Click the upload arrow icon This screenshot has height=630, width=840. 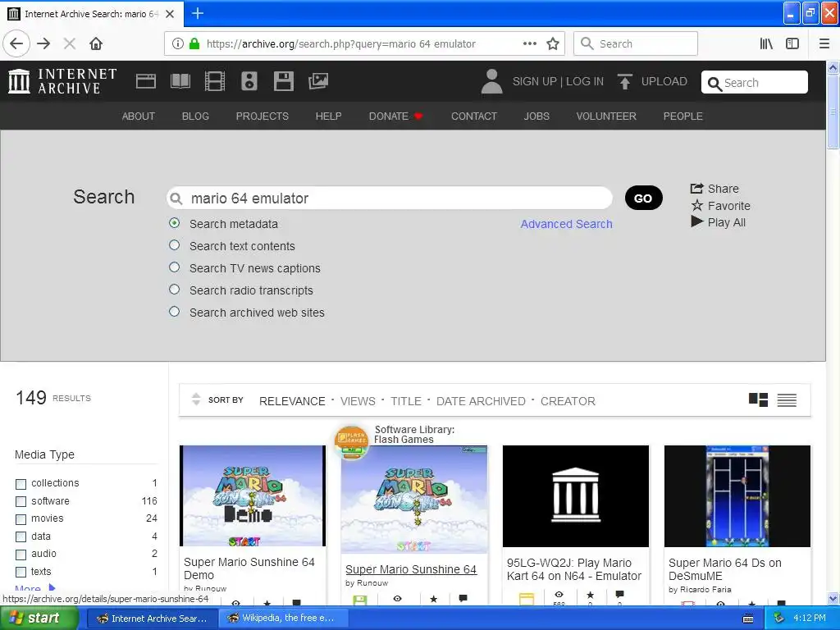click(624, 81)
